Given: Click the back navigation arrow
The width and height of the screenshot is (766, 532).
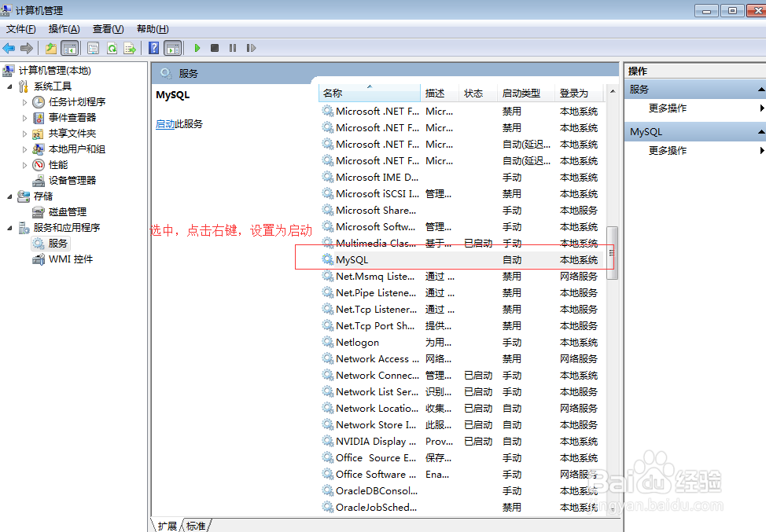Looking at the screenshot, I should [x=8, y=48].
